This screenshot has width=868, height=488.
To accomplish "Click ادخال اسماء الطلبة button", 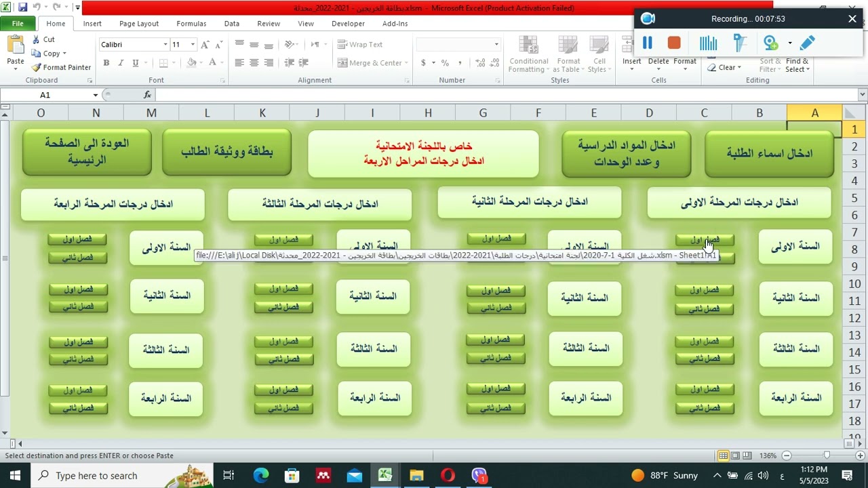I will [x=769, y=153].
